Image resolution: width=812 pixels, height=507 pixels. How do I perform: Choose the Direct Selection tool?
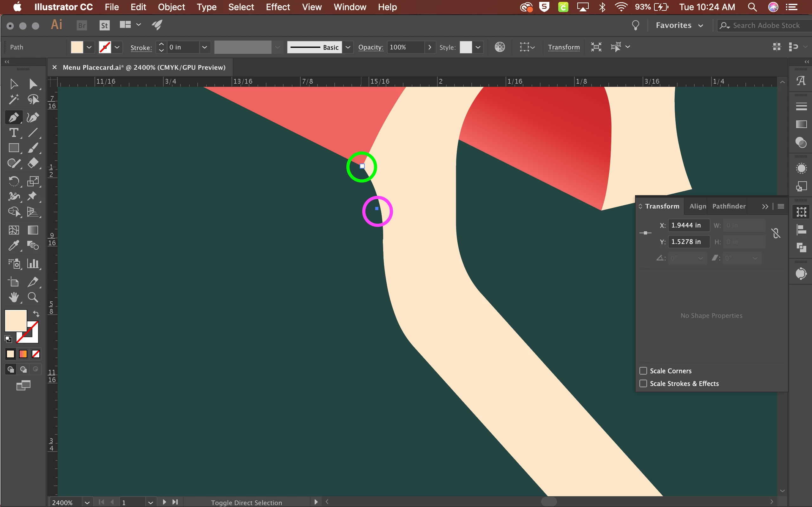click(x=33, y=84)
